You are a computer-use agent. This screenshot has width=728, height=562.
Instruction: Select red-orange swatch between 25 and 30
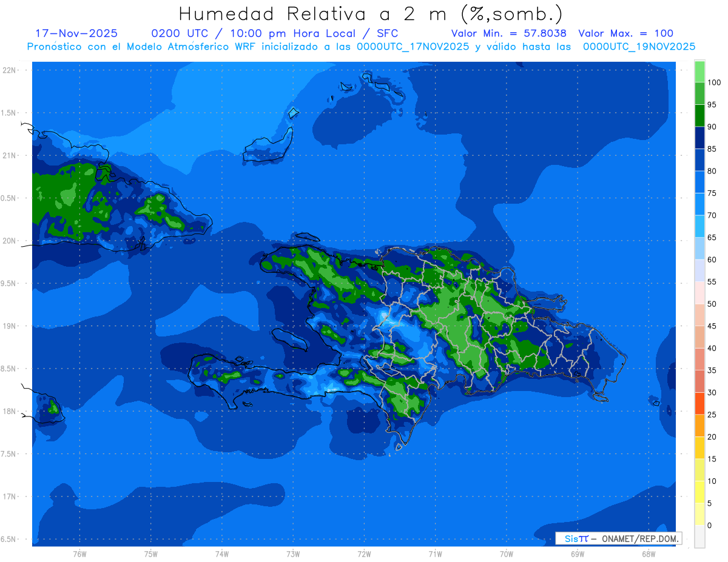pos(699,403)
